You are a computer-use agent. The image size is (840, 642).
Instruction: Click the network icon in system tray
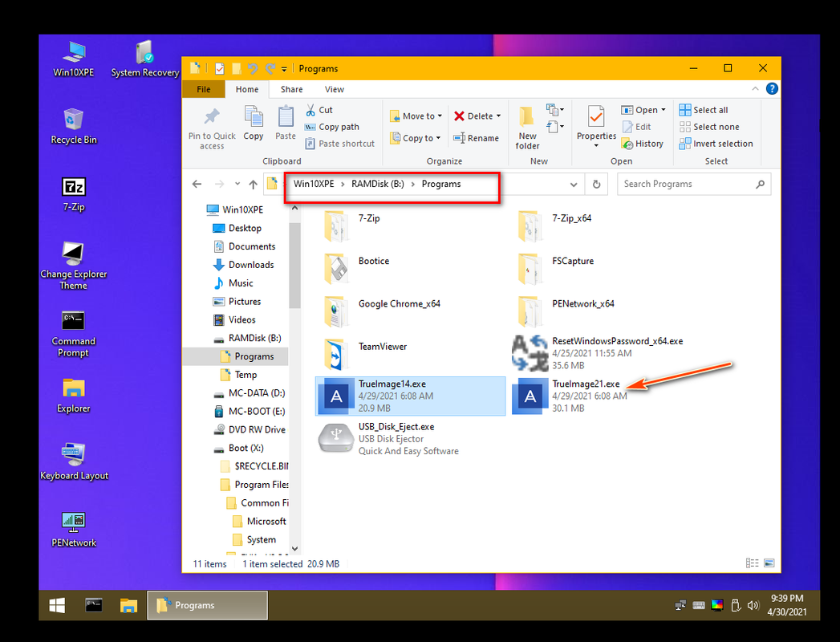tap(680, 606)
